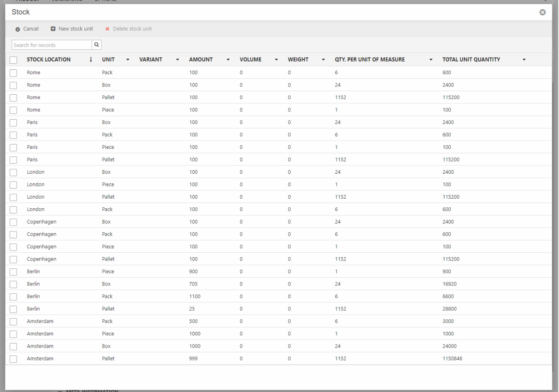Expand the Amount column dropdown arrow

228,60
